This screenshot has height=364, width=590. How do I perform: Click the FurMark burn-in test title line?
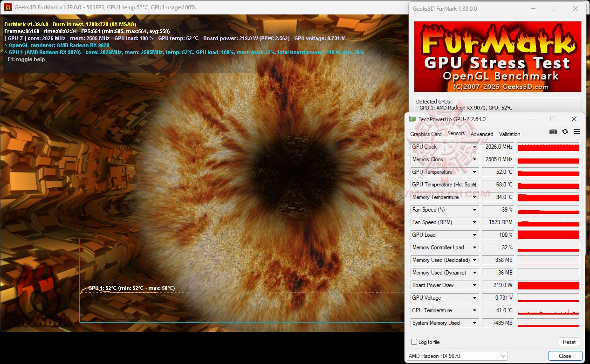tap(70, 24)
